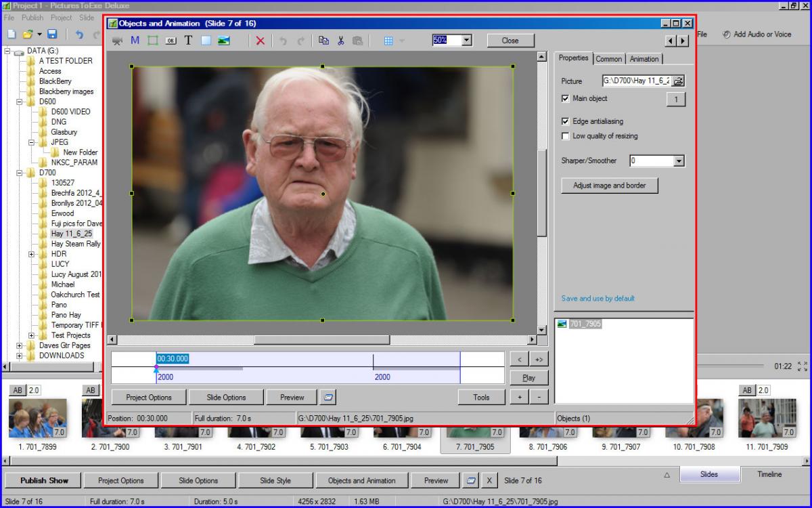Image resolution: width=812 pixels, height=508 pixels.
Task: Select slide thumbnail 11. 701_7909
Action: (767, 418)
